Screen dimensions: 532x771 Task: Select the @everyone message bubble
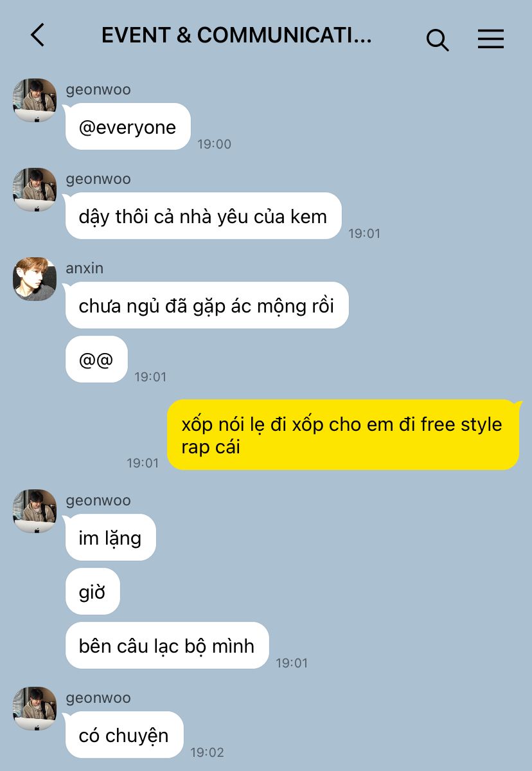(128, 127)
